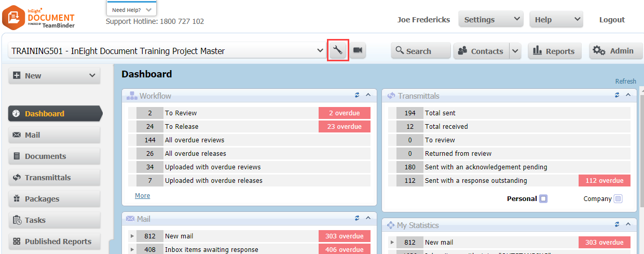Click Returned from review row
Viewport: 644px width, 254px height.
pyautogui.click(x=509, y=153)
